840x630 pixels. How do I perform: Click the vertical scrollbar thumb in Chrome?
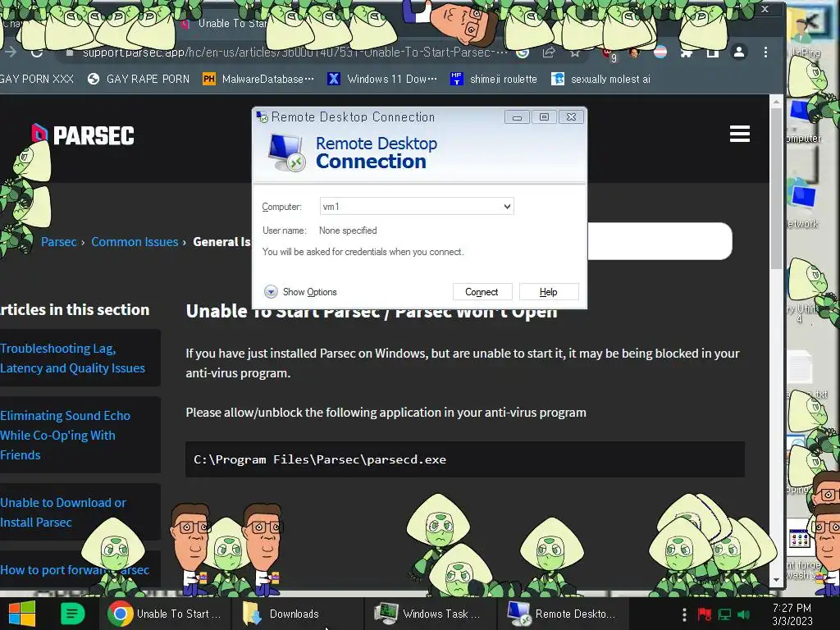tap(776, 188)
